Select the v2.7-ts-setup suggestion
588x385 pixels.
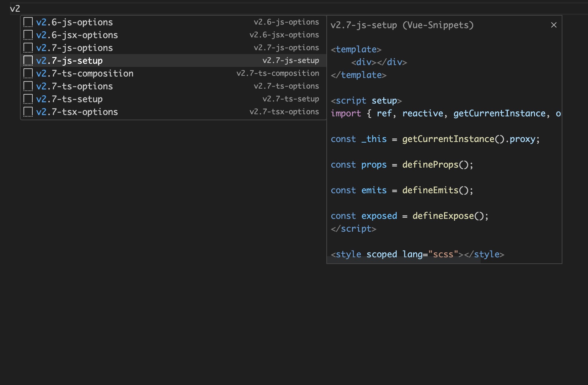point(173,99)
